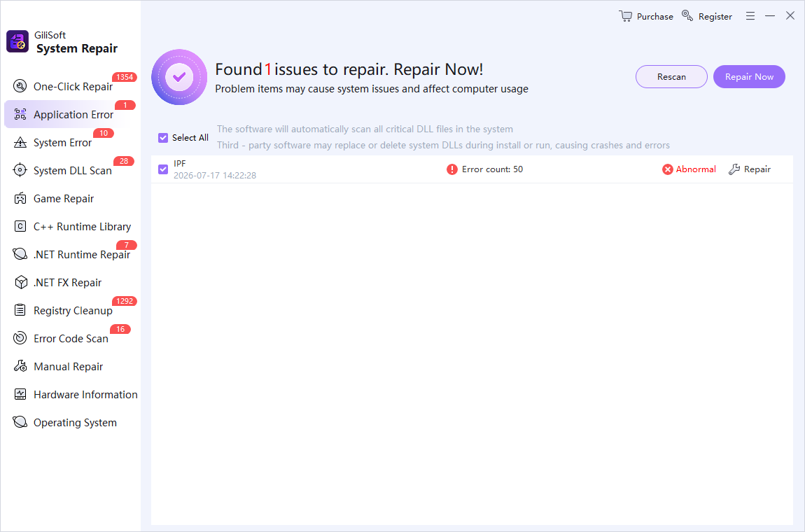Image resolution: width=805 pixels, height=532 pixels.
Task: Select the .NET FX Repair label
Action: point(67,282)
